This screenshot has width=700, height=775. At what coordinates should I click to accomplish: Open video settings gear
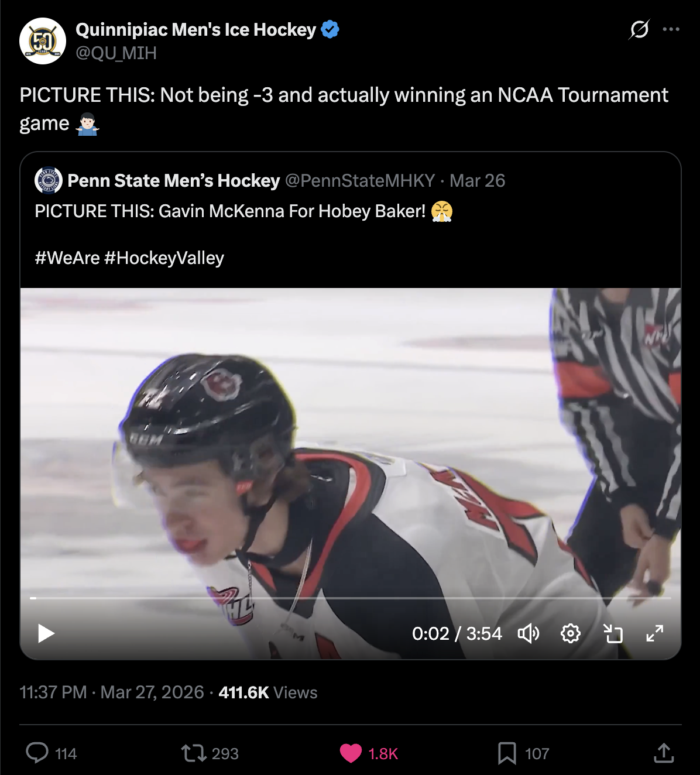[570, 633]
